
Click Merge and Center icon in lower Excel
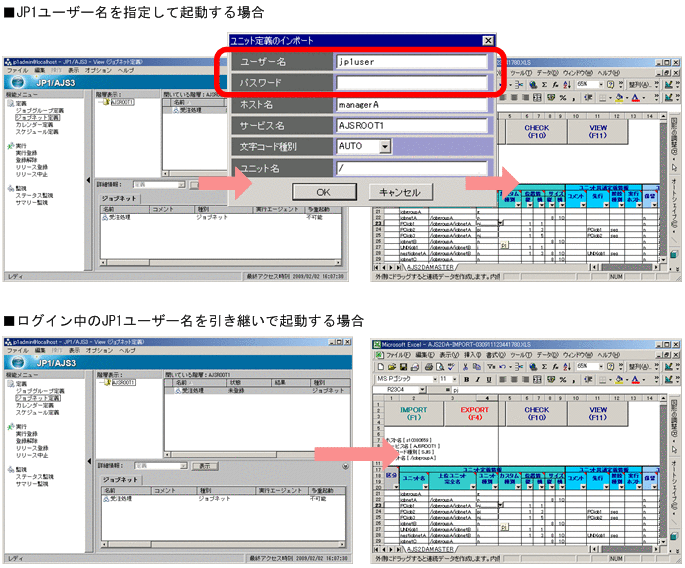pos(537,379)
